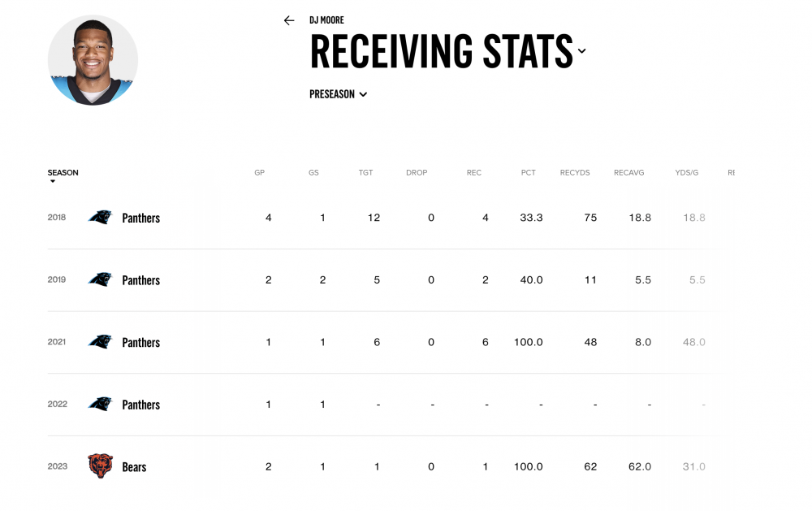Sort table by the YDS/G column

pyautogui.click(x=687, y=173)
